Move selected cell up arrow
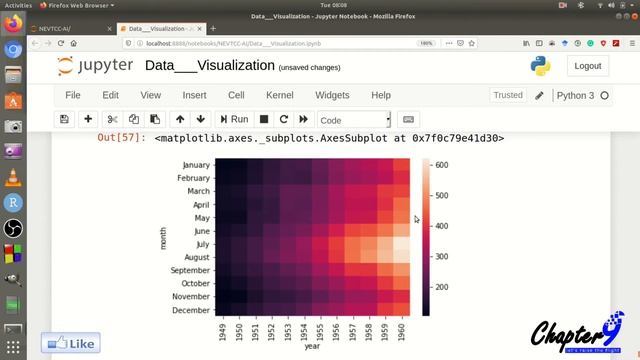The width and height of the screenshot is (640, 360). click(x=180, y=119)
